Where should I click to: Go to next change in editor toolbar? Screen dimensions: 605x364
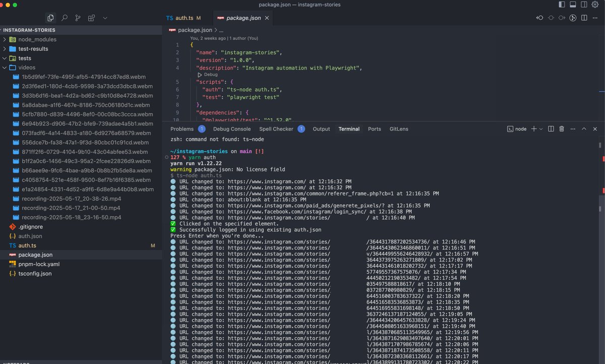coord(562,18)
